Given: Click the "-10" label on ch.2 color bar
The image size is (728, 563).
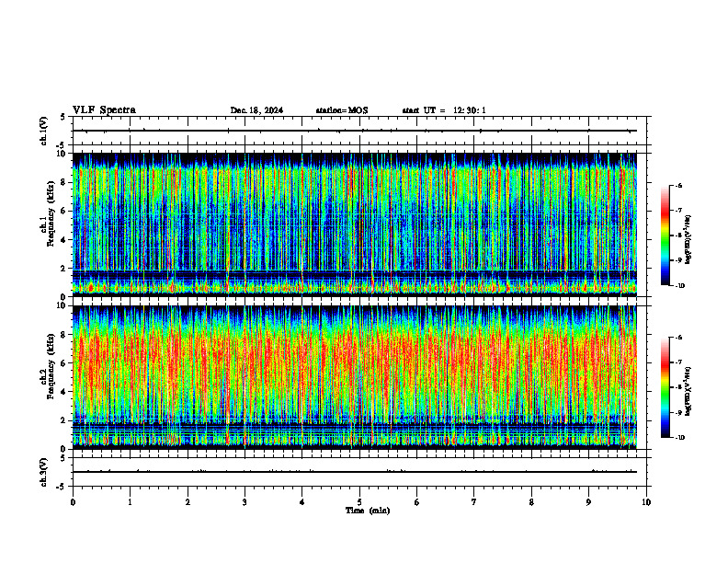Looking at the screenshot, I should tap(679, 438).
